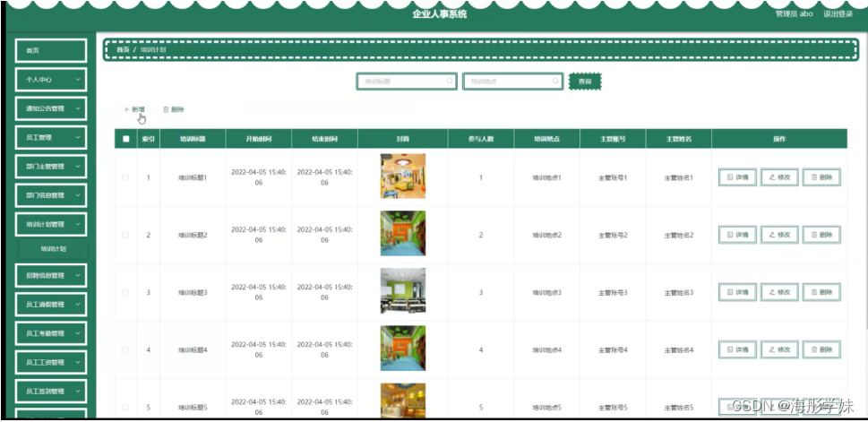This screenshot has height=422, width=868.
Task: Check the checkbox for row 培训标题4
Action: pos(125,350)
